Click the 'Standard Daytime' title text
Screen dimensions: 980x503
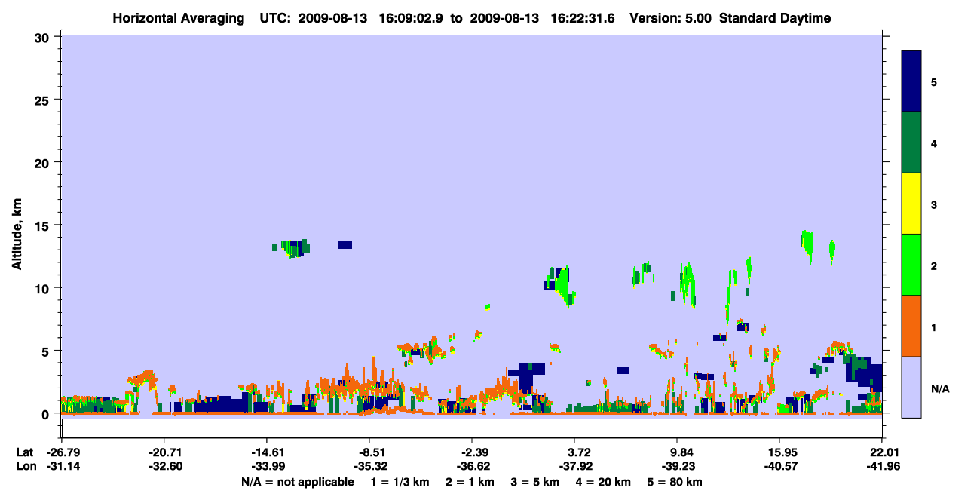(775, 18)
